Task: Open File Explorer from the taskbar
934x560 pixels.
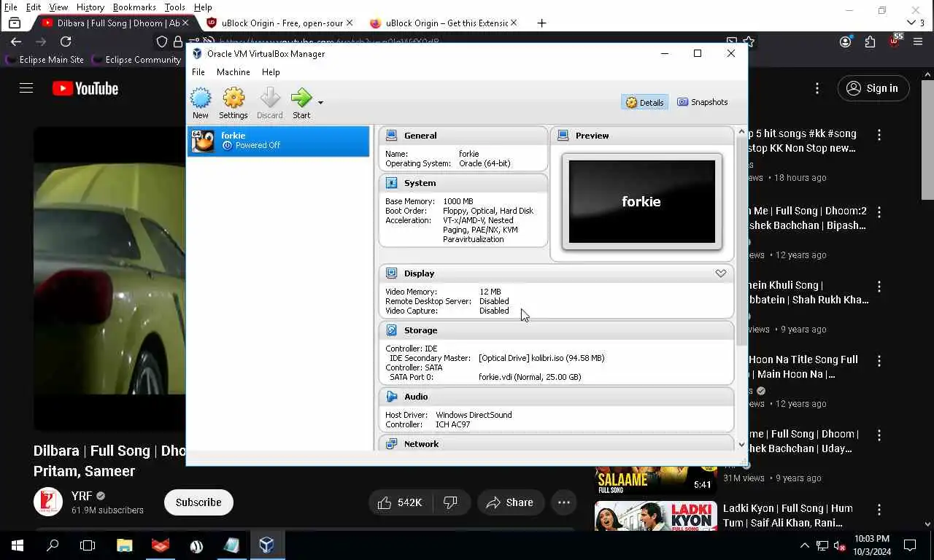Action: coord(125,545)
